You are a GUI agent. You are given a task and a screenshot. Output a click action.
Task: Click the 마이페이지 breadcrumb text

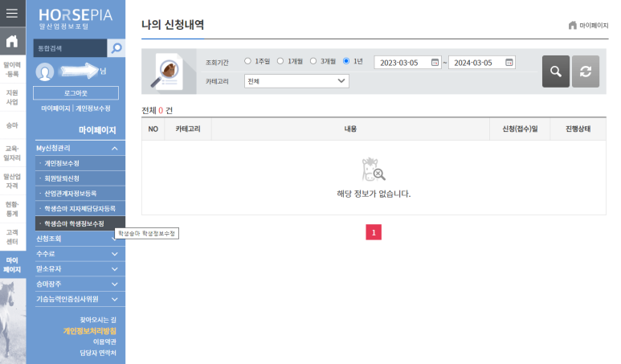point(594,26)
